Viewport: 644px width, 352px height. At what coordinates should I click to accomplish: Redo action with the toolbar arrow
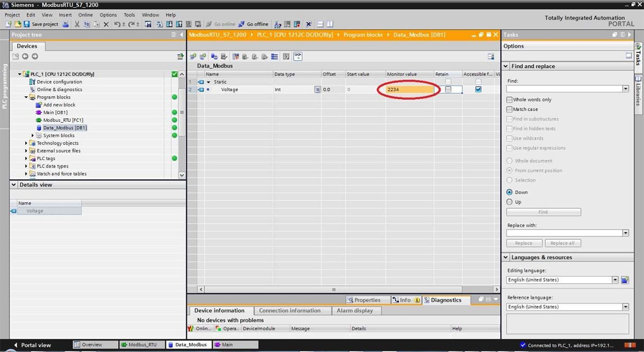click(x=131, y=24)
